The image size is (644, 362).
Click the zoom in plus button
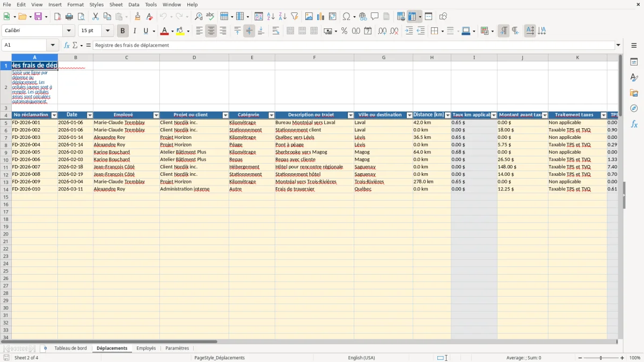point(623,358)
